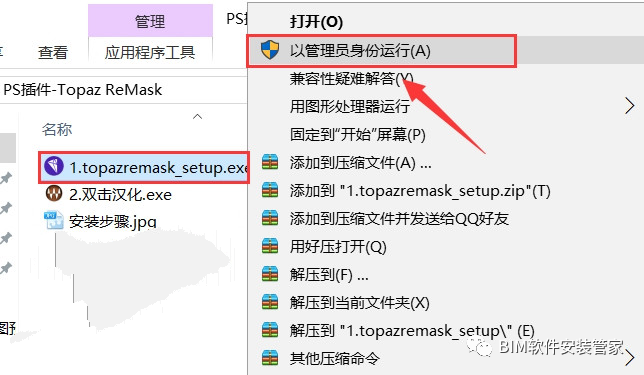The height and width of the screenshot is (375, 644).
Task: Click the icon next to 添加到压缩文件(A)
Action: [270, 162]
